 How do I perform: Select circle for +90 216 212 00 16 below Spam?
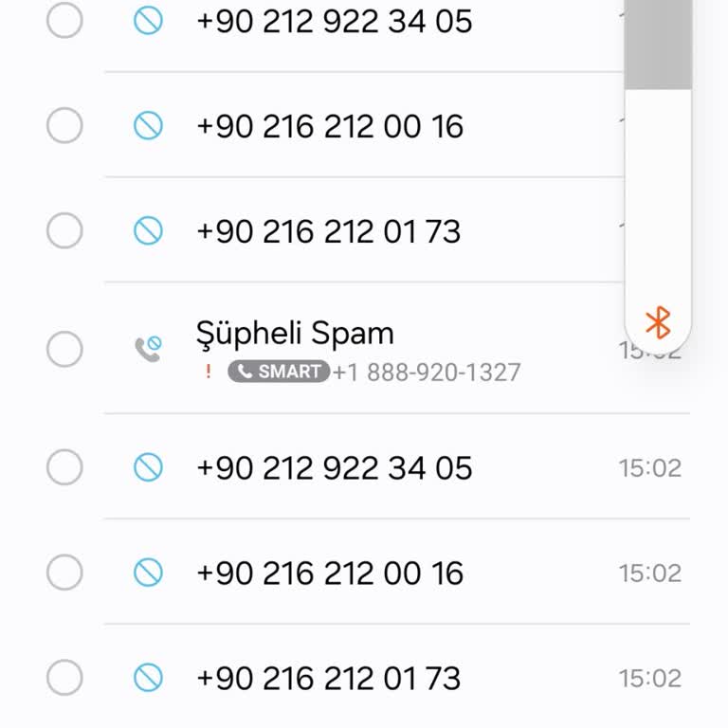coord(64,573)
